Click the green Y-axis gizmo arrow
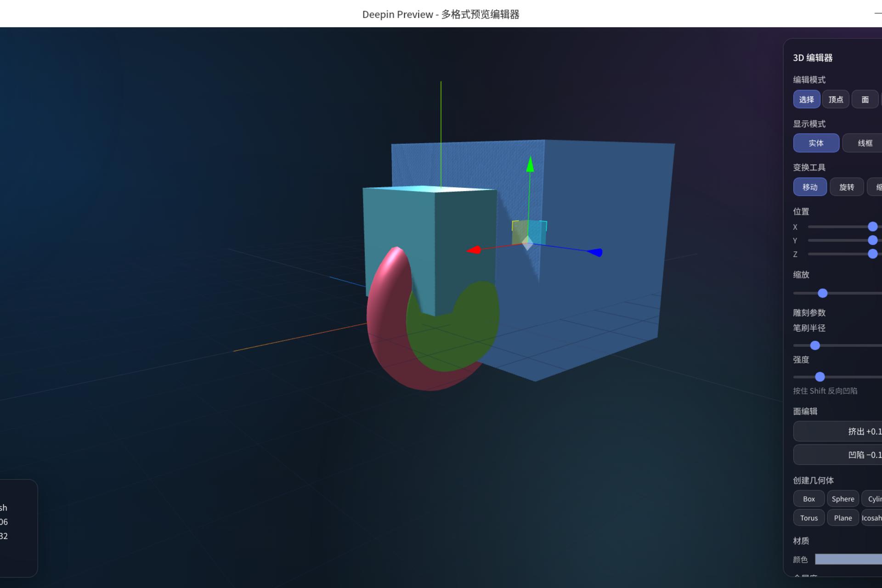This screenshot has height=588, width=882. [x=530, y=164]
